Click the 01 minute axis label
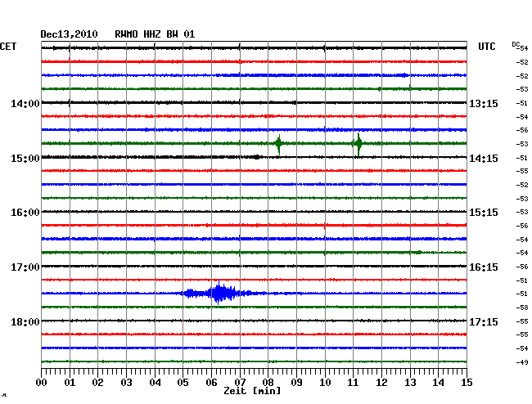532x404 pixels. 70,383
